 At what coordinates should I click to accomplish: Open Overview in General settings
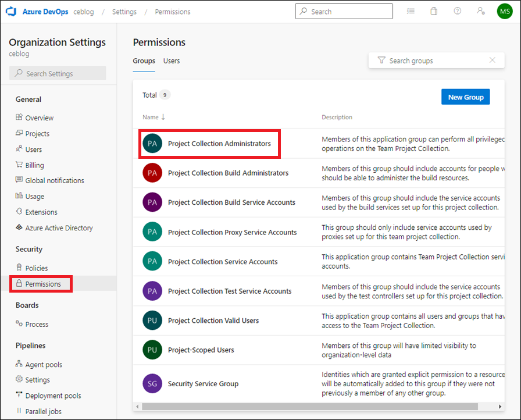(39, 118)
